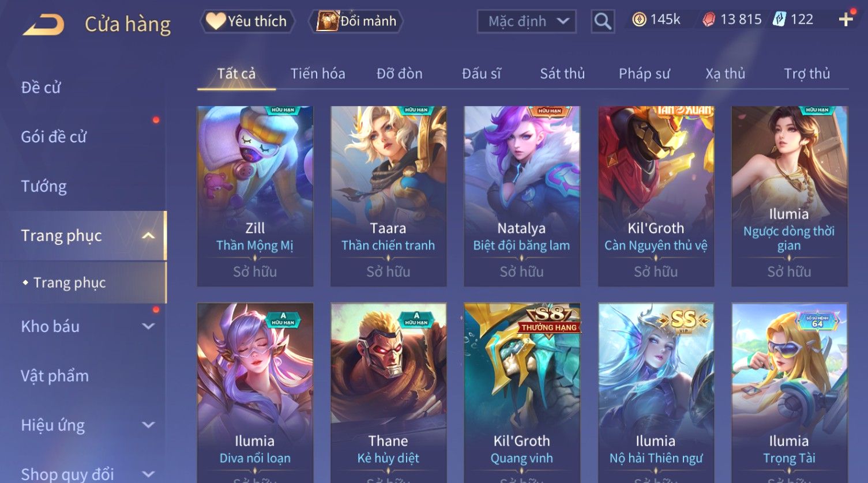Select the Pháp sư tab
The image size is (868, 483).
(644, 74)
